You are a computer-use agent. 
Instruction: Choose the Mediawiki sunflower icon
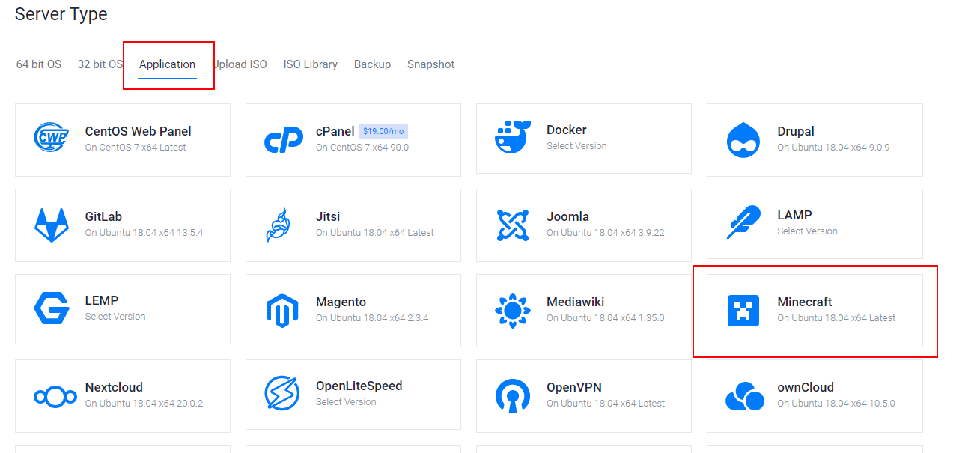pos(513,310)
